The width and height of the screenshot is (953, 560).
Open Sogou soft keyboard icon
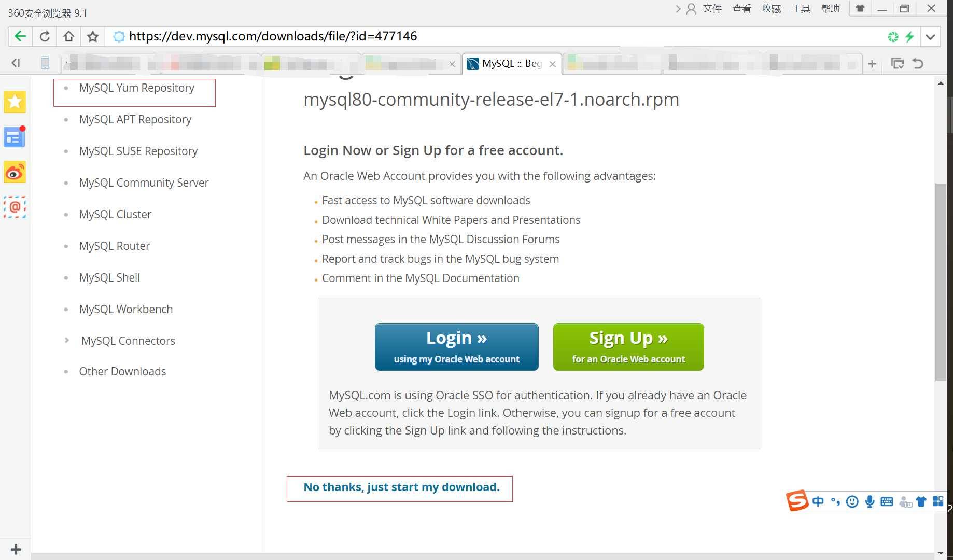point(887,501)
